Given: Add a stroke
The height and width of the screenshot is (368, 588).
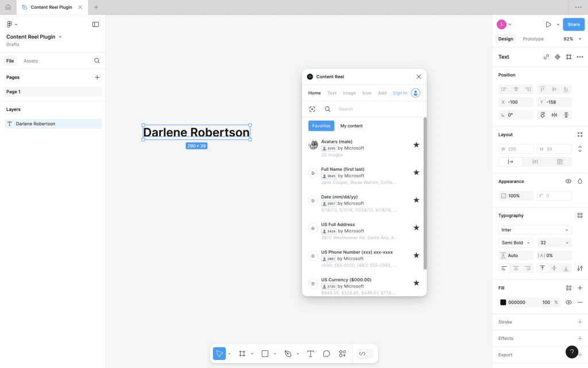Looking at the screenshot, I should click(x=580, y=322).
